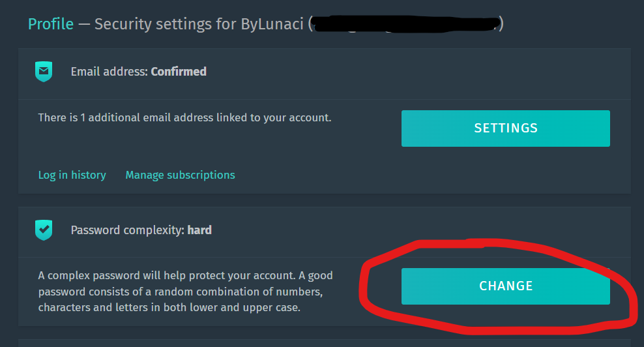
Task: Click the blacked-out email in the heading
Action: [x=405, y=24]
